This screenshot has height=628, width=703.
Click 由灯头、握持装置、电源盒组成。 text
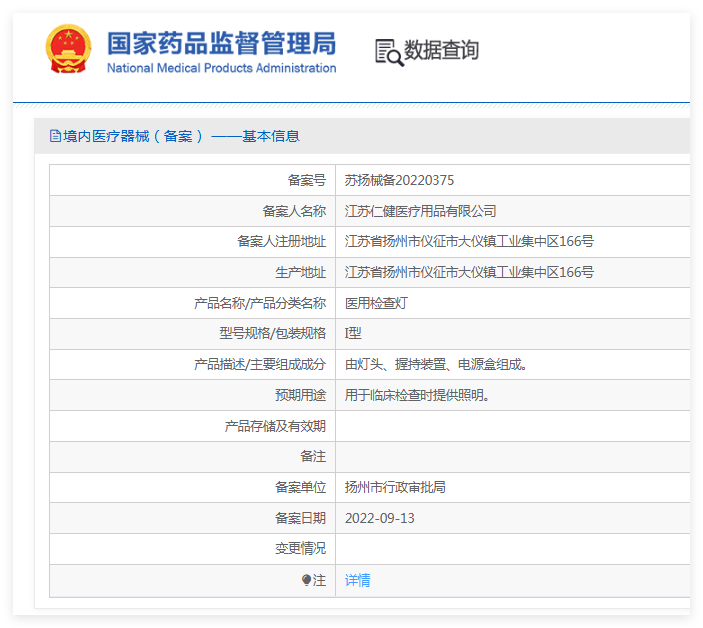[435, 364]
